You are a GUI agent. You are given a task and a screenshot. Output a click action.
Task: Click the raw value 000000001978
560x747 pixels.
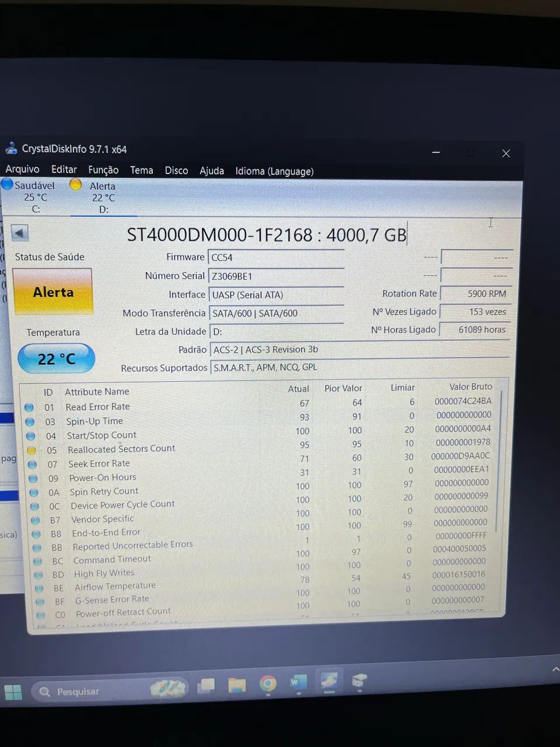[x=463, y=442]
